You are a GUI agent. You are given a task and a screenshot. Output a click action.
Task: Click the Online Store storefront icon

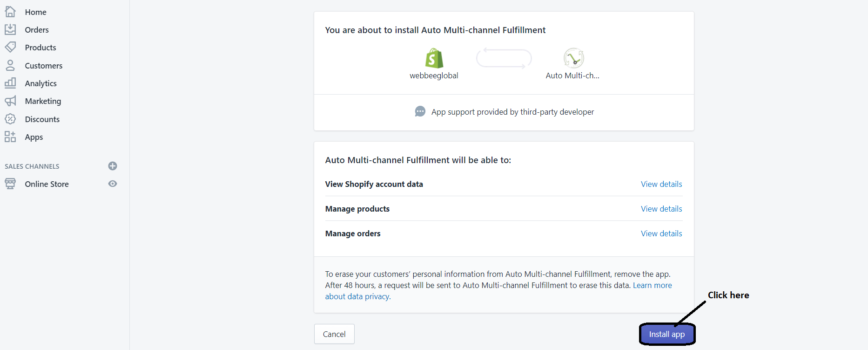click(x=10, y=184)
